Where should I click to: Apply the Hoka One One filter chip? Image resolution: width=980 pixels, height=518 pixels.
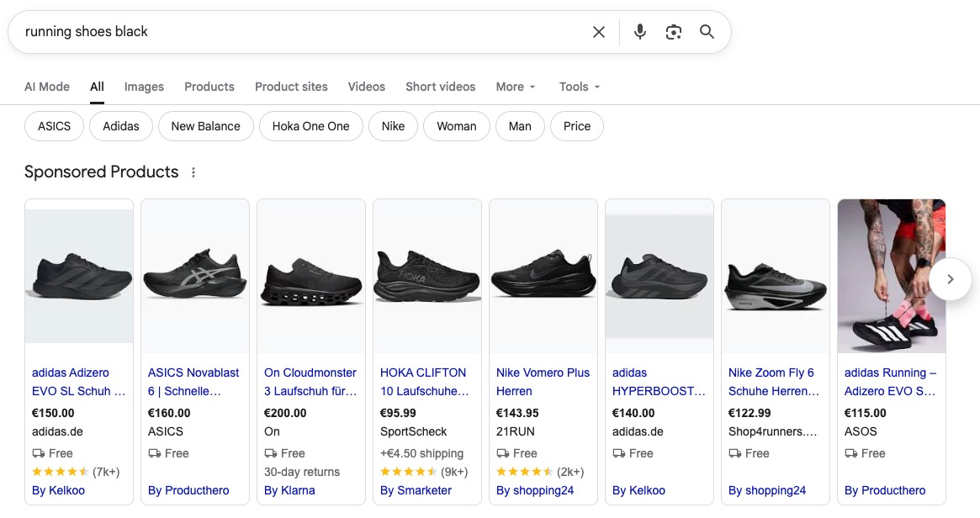(x=310, y=126)
